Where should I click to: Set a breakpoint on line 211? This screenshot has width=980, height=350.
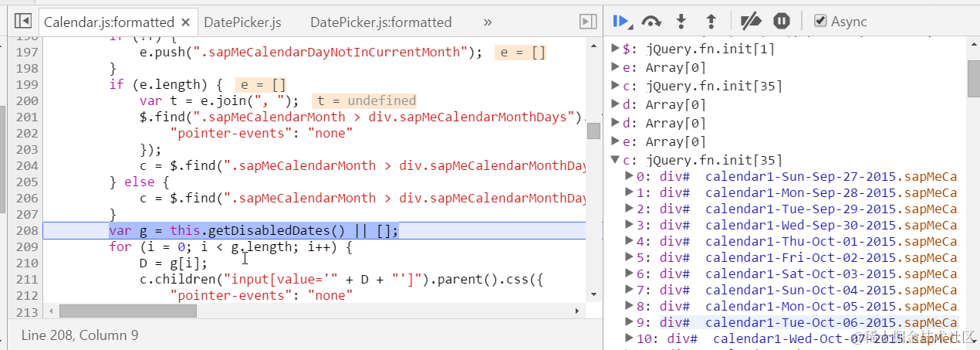pos(27,279)
